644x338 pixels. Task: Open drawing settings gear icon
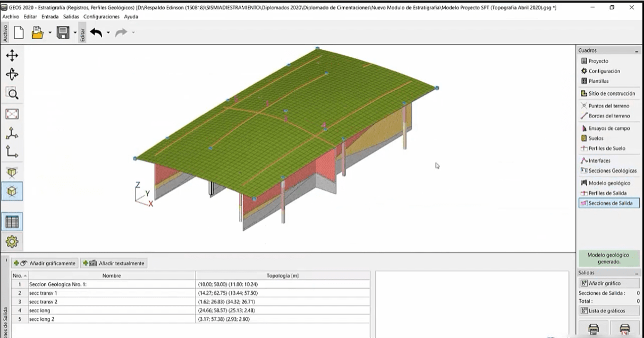[12, 242]
